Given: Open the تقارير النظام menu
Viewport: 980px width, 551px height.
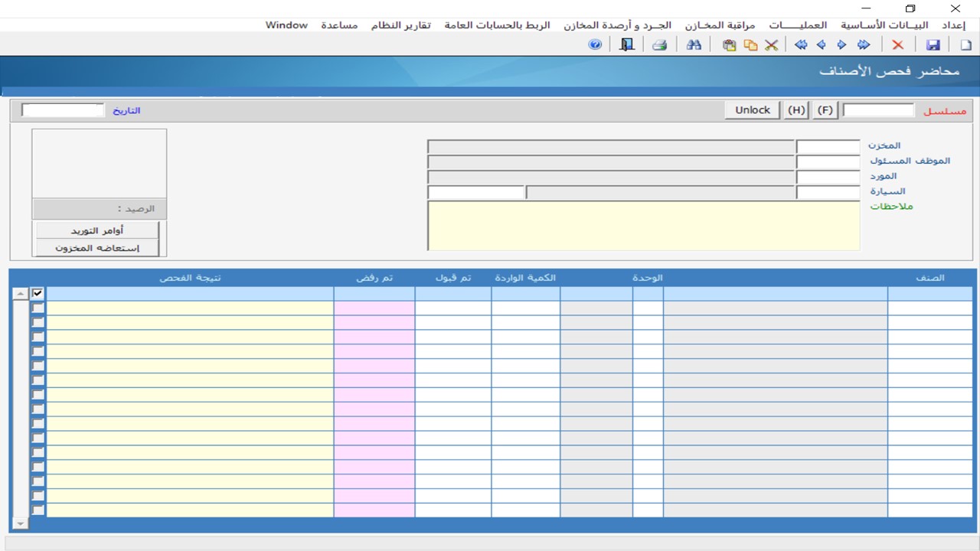Looking at the screenshot, I should click(x=400, y=25).
